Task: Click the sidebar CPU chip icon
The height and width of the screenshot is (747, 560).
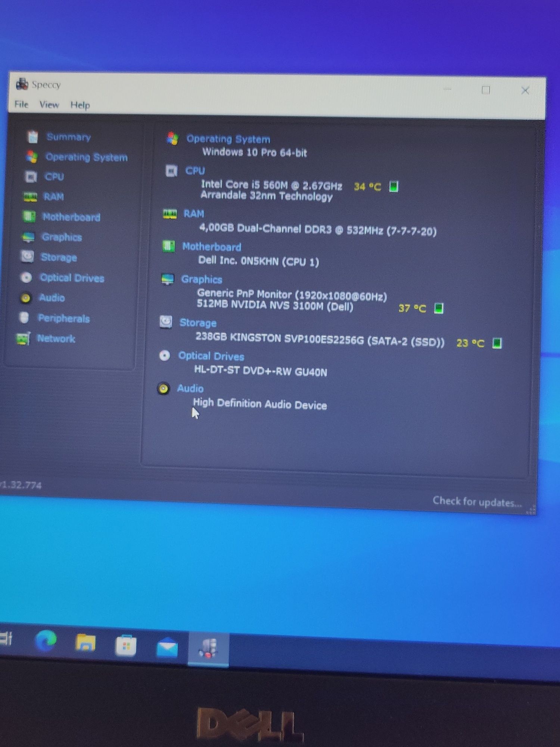Action: 31,176
